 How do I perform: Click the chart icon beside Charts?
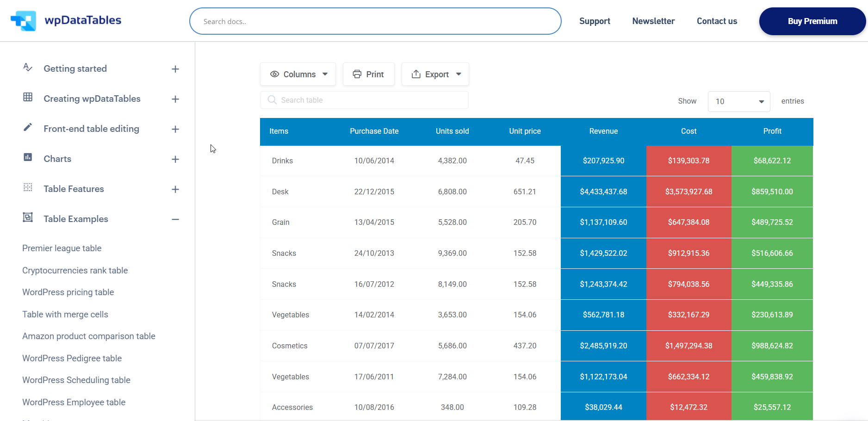(x=28, y=158)
